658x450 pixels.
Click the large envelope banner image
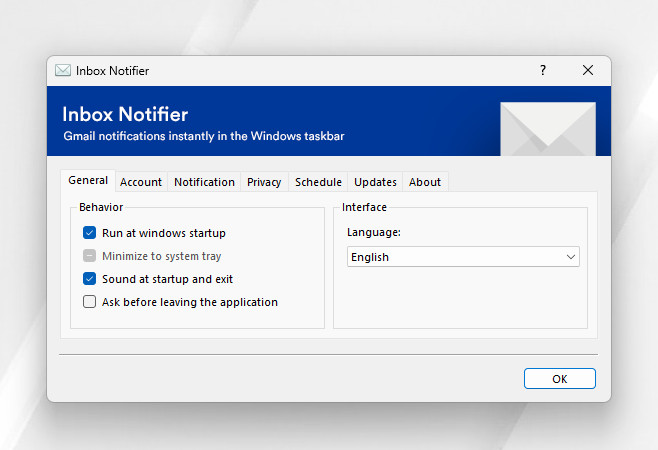(x=548, y=129)
